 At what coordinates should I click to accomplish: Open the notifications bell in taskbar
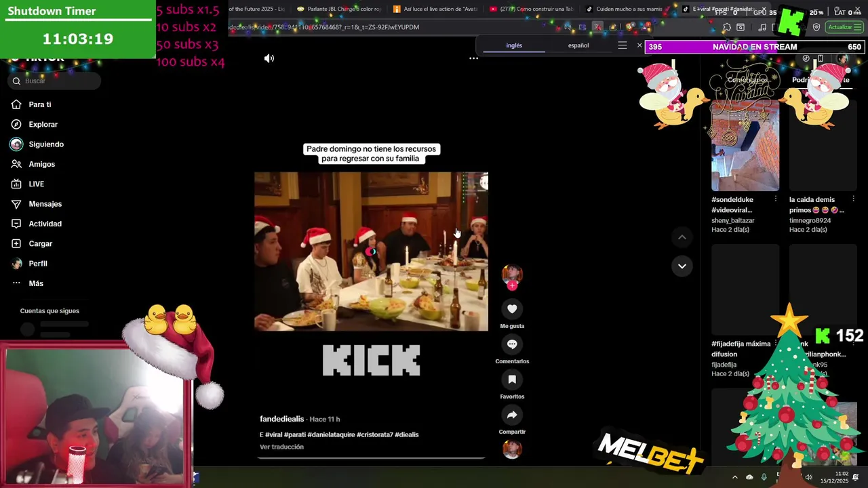pos(856,477)
